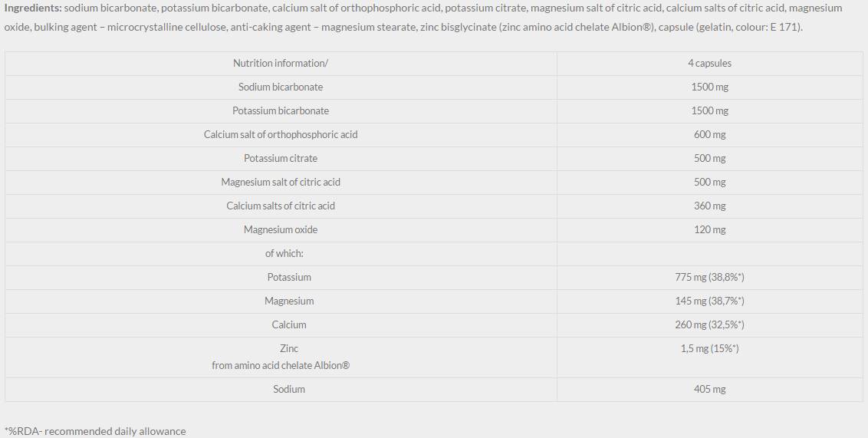
Task: Click the '4 capsules' column header
Action: tap(709, 63)
